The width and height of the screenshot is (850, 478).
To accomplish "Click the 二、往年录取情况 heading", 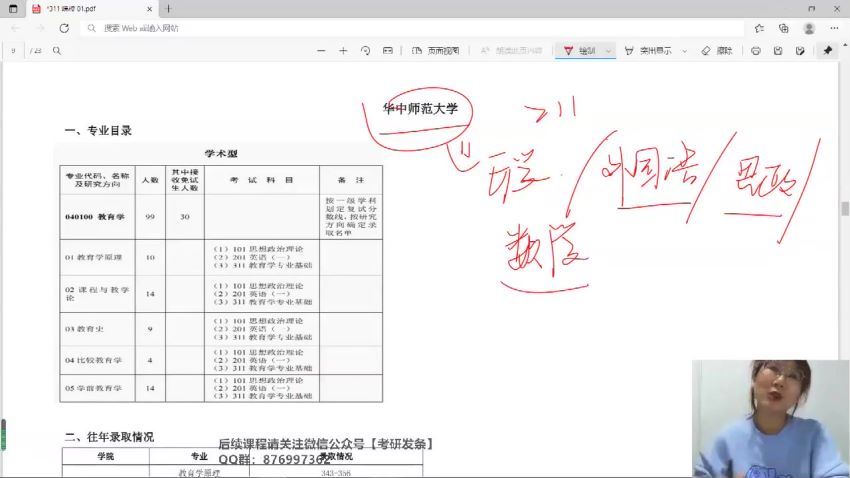I will pos(109,437).
